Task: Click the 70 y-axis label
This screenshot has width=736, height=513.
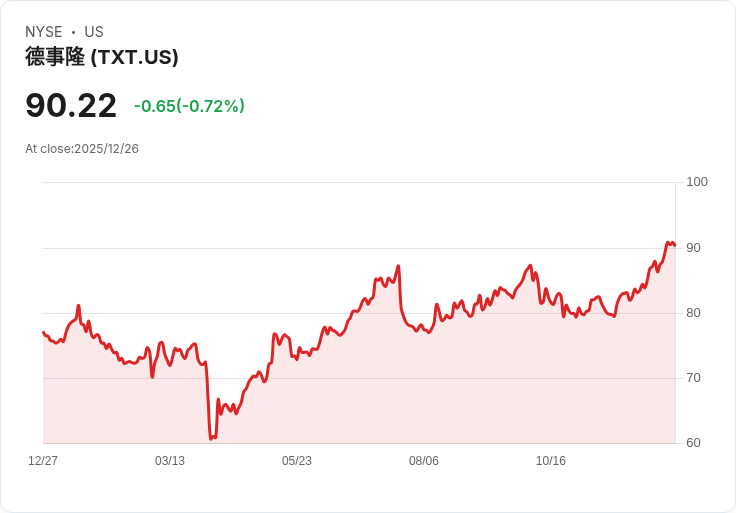Action: (694, 378)
